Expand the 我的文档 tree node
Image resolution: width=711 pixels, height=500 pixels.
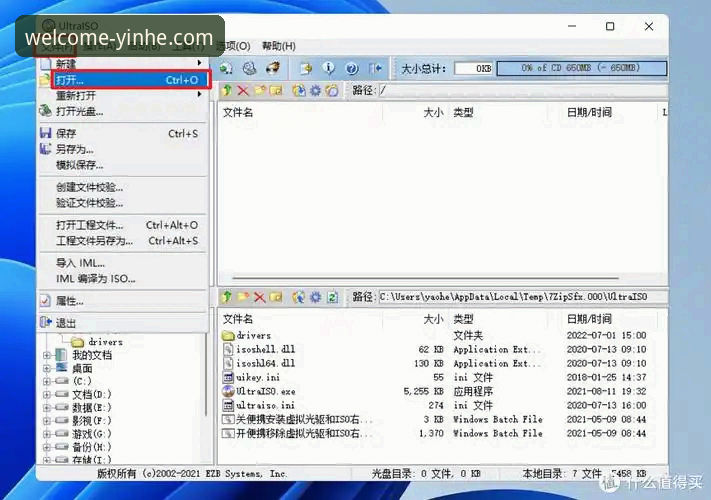click(x=47, y=355)
